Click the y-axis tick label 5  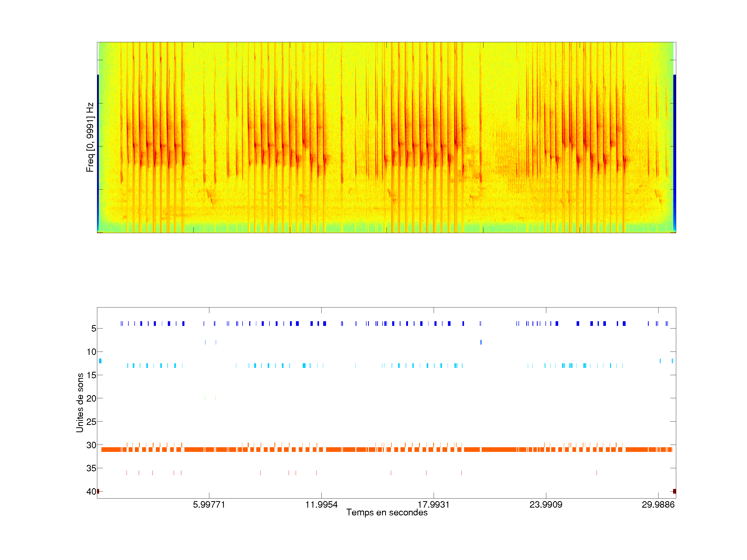click(94, 328)
